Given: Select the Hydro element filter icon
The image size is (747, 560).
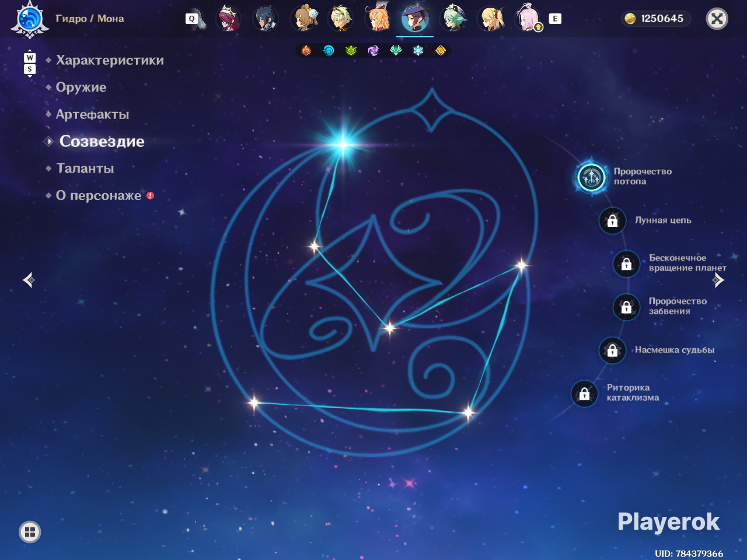Looking at the screenshot, I should pos(329,51).
